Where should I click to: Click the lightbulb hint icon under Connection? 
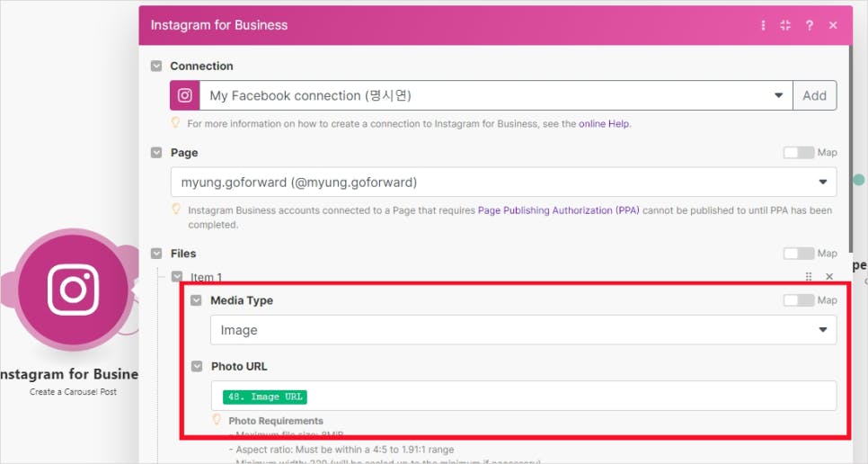[x=176, y=123]
